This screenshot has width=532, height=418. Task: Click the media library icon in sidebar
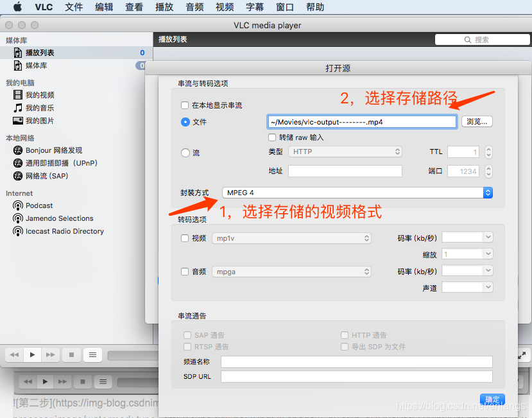17,65
